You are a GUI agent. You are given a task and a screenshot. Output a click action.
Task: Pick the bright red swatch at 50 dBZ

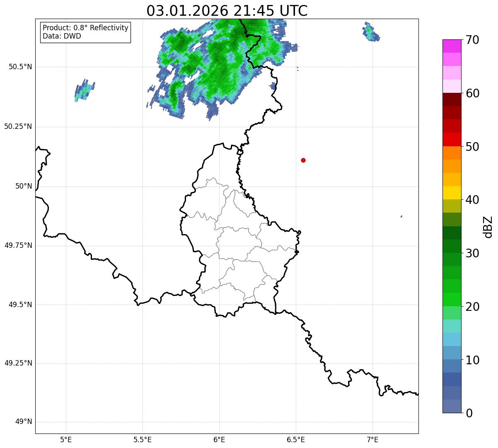[452, 139]
